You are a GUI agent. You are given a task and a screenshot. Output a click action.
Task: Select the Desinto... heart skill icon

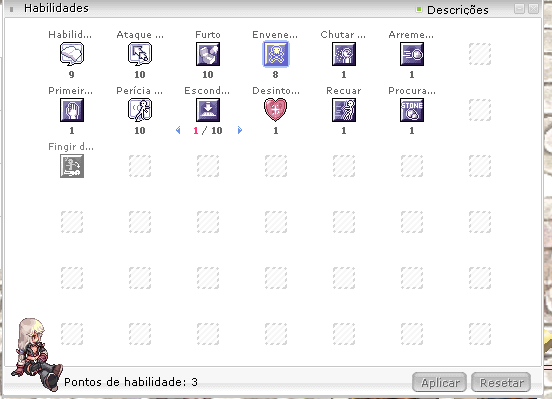[x=276, y=110]
